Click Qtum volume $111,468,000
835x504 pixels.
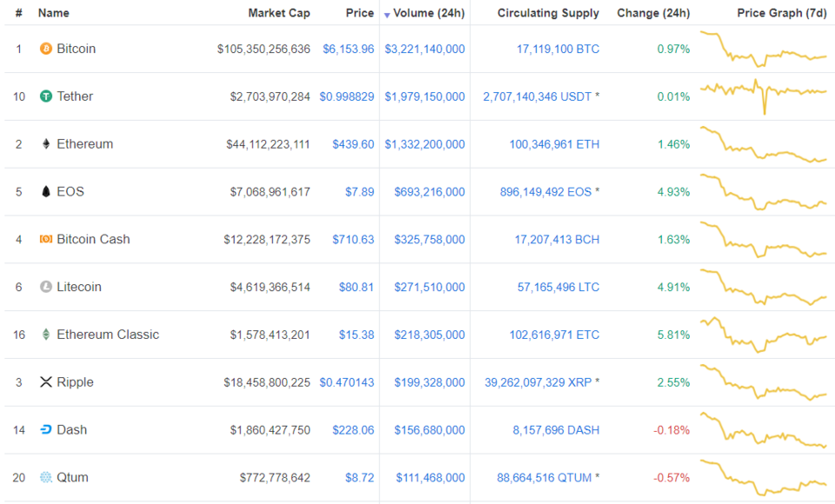coord(431,477)
